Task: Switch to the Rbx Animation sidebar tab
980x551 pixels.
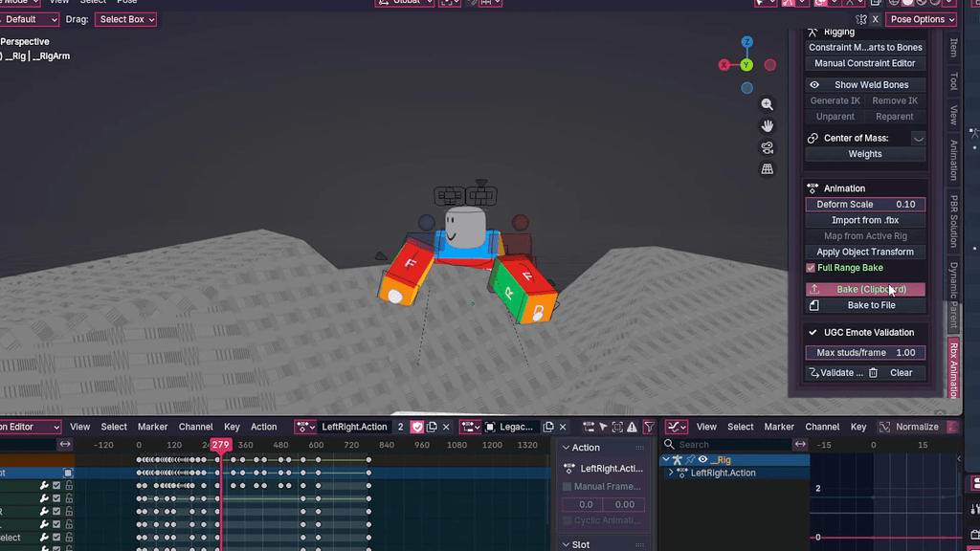Action: pyautogui.click(x=954, y=369)
